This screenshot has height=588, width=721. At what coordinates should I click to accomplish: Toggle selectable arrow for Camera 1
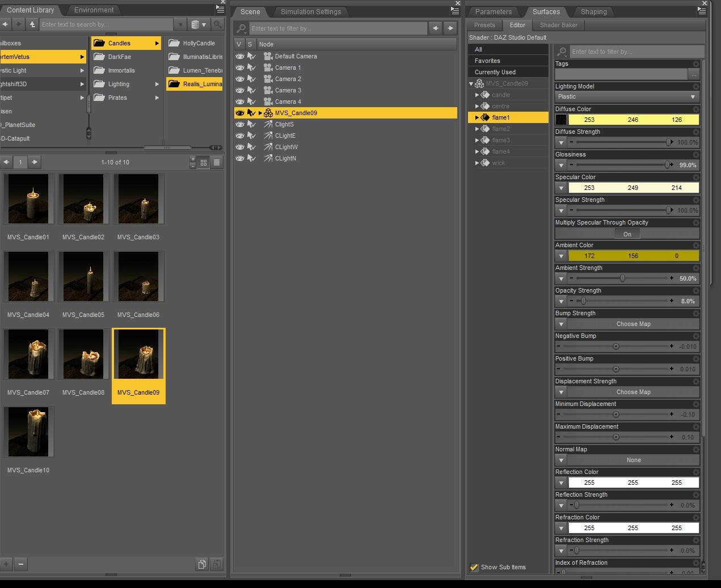pyautogui.click(x=251, y=67)
